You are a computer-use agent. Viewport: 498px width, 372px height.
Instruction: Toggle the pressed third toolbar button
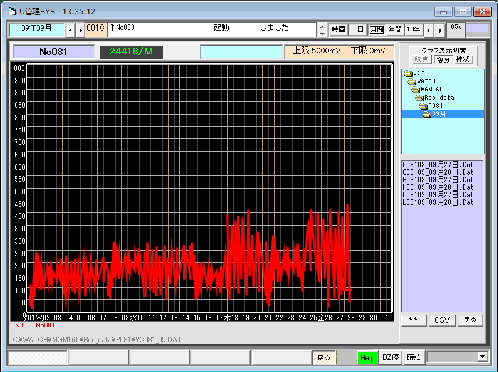377,29
